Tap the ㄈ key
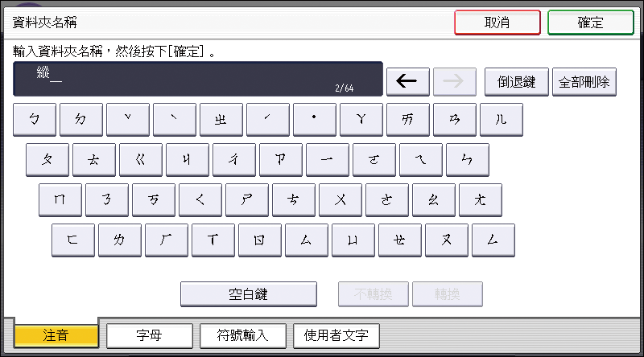Image resolution: width=644 pixels, height=357 pixels. [x=73, y=240]
